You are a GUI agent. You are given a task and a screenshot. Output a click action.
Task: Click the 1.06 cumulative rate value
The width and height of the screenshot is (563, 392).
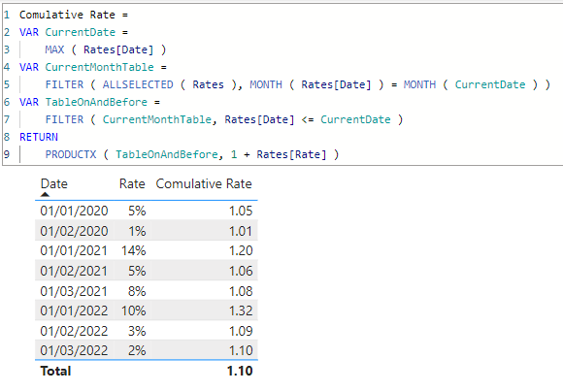pos(241,271)
